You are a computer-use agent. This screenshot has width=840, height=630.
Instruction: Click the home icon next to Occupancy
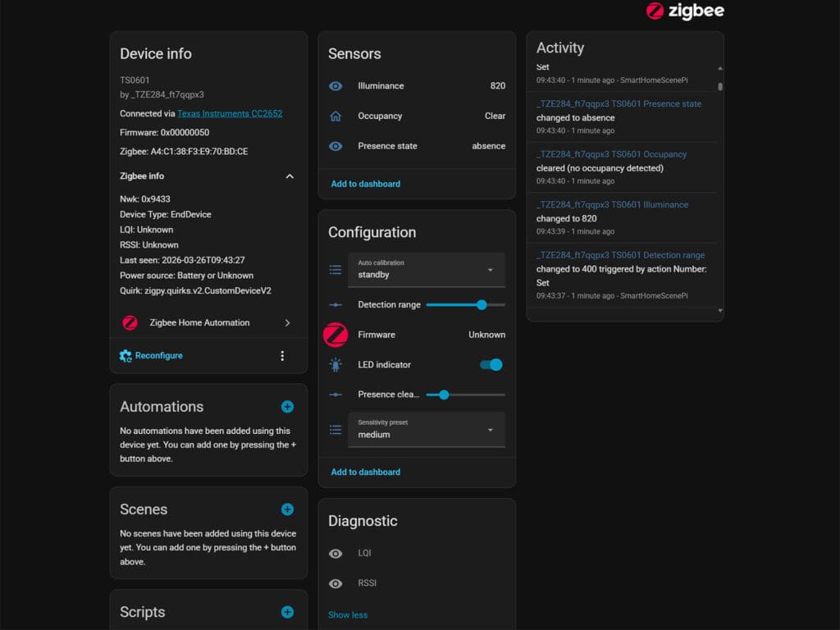click(x=336, y=116)
